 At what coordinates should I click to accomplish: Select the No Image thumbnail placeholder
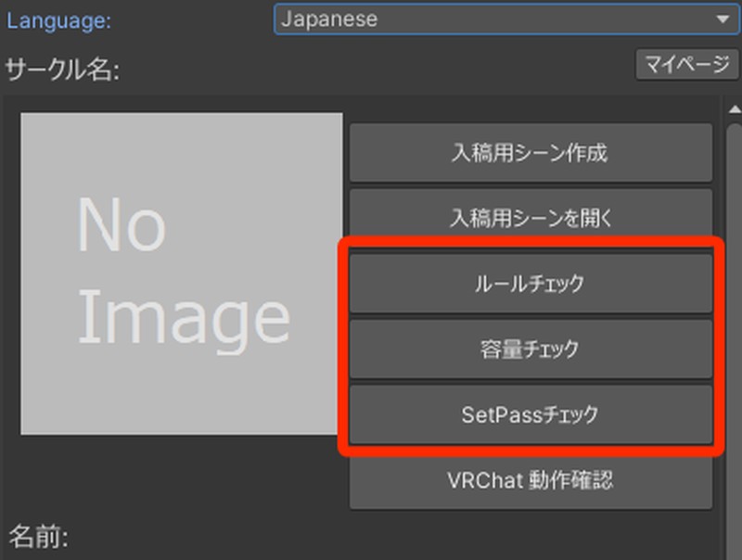pyautogui.click(x=182, y=274)
